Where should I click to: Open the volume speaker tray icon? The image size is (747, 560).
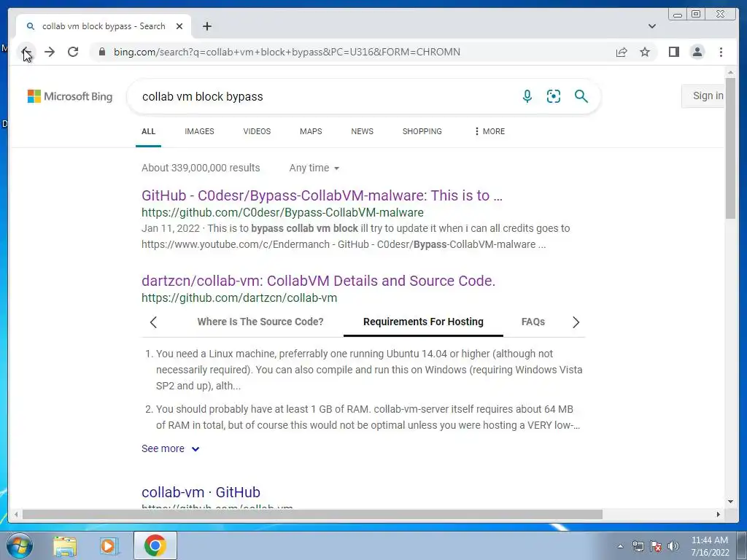point(673,546)
